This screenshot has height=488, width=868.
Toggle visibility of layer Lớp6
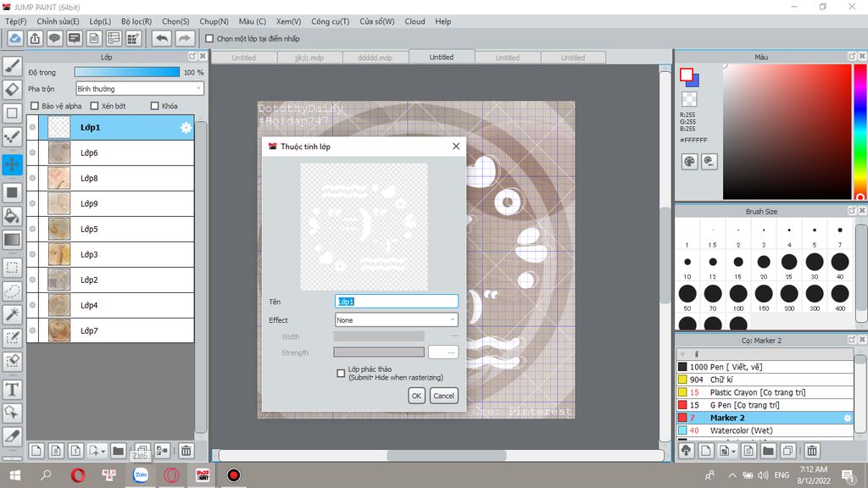click(x=33, y=152)
